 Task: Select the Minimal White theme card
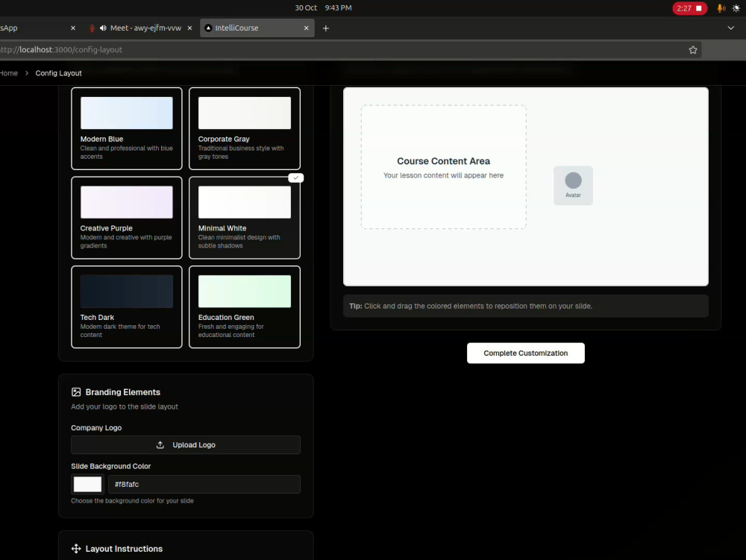coord(245,218)
